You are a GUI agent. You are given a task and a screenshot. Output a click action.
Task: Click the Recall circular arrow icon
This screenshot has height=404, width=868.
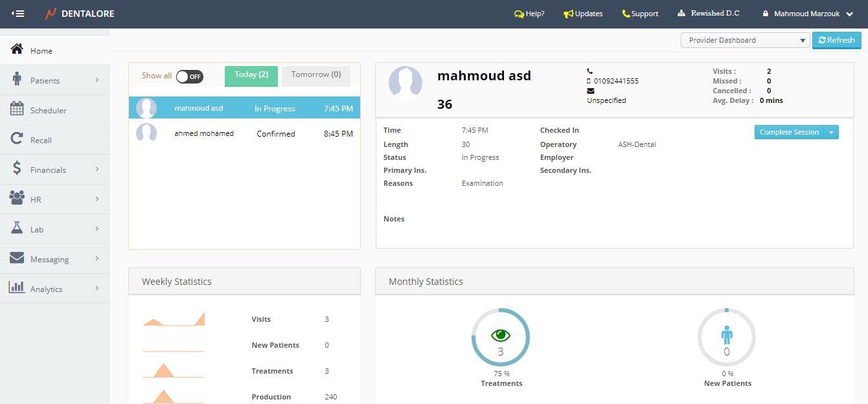coord(17,139)
